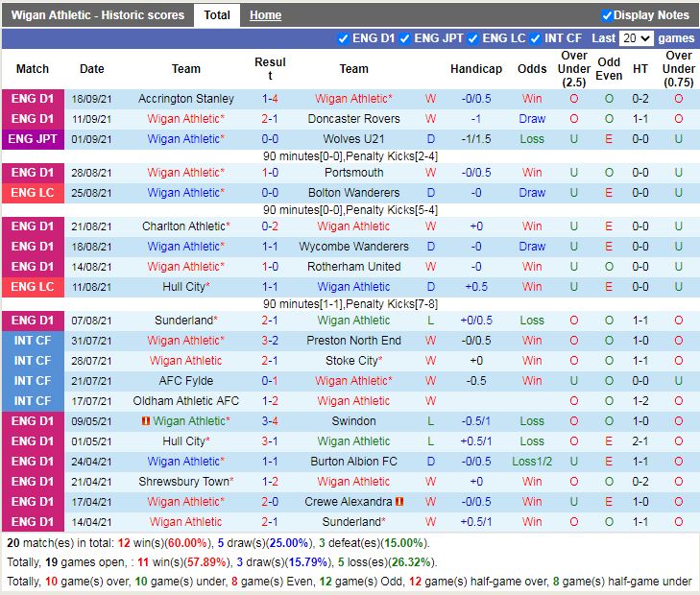Open the Doncaster Rovers team link
The width and height of the screenshot is (700, 595).
[353, 119]
